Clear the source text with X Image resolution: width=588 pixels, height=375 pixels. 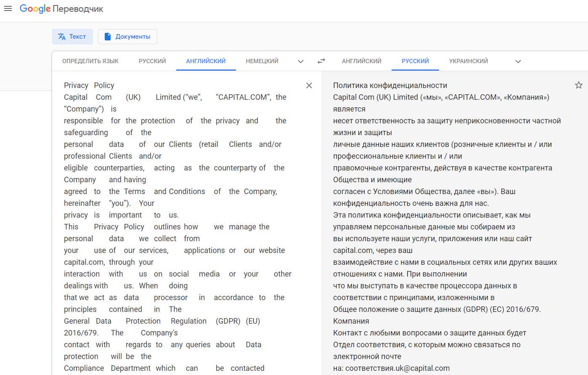pyautogui.click(x=309, y=85)
